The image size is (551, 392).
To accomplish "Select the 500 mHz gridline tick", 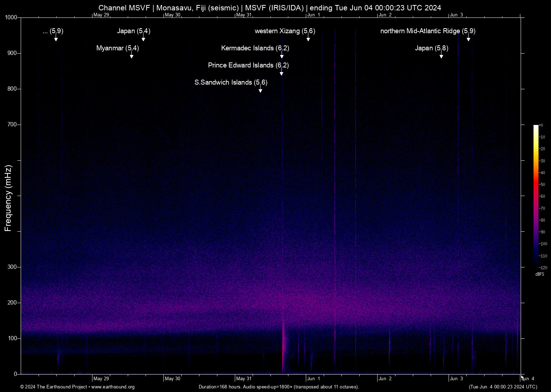I will click(x=19, y=196).
